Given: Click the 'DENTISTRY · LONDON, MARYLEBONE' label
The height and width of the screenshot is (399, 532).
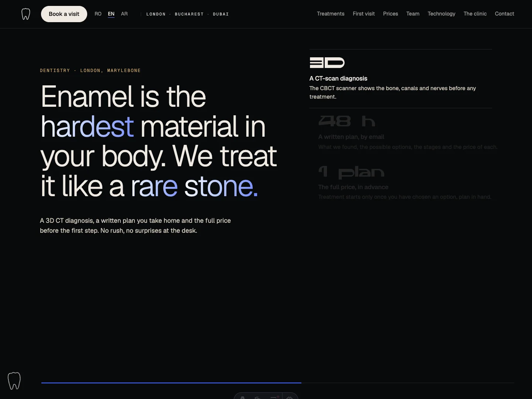Looking at the screenshot, I should (x=90, y=71).
